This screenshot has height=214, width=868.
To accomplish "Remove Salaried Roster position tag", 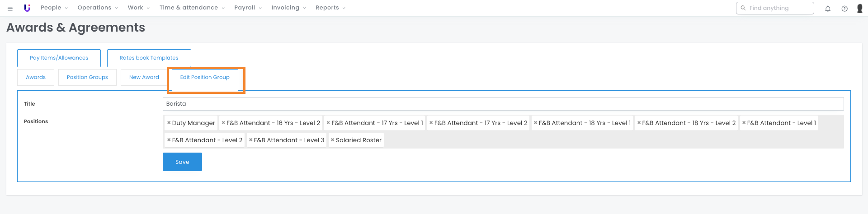I will (333, 140).
